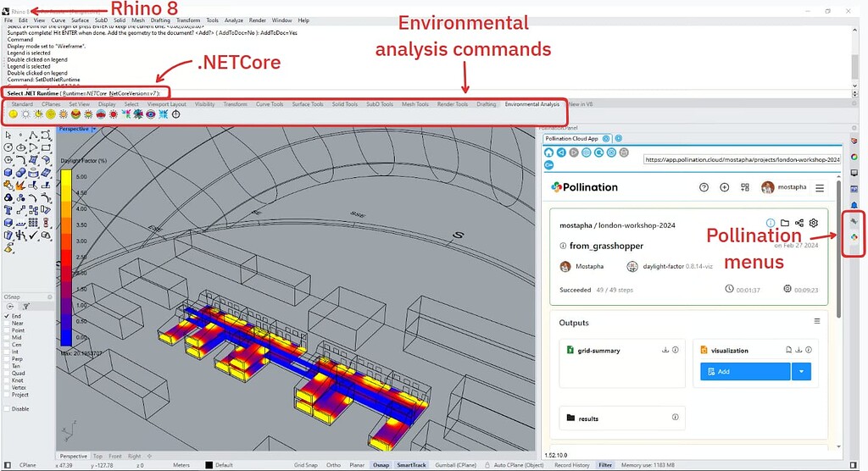Click the black Default layer color swatch
The image size is (868, 471).
click(209, 465)
